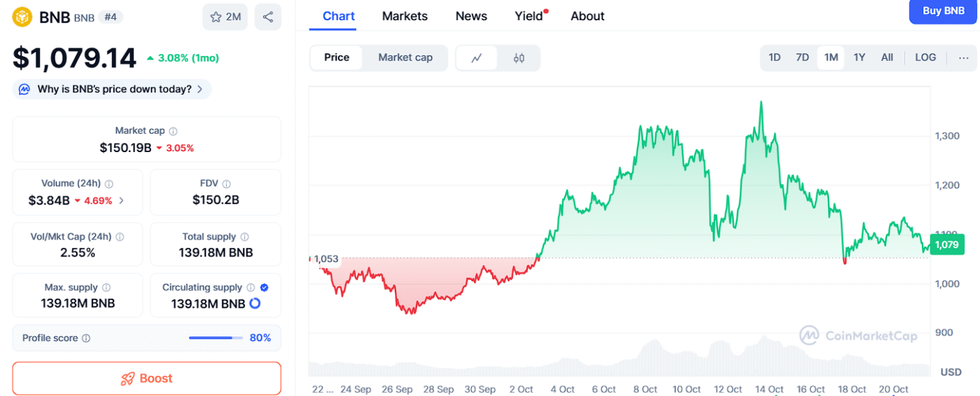Go to the Yield tab
The image size is (980, 396).
click(x=528, y=16)
